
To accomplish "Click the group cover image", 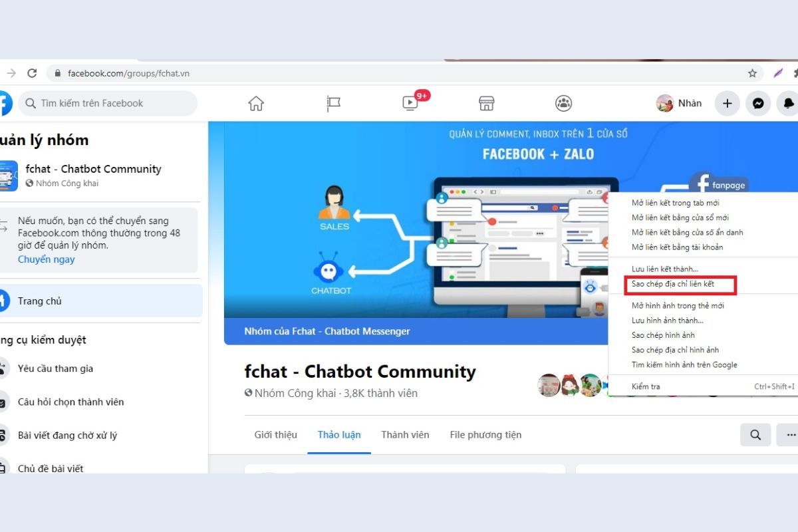I will 416,233.
